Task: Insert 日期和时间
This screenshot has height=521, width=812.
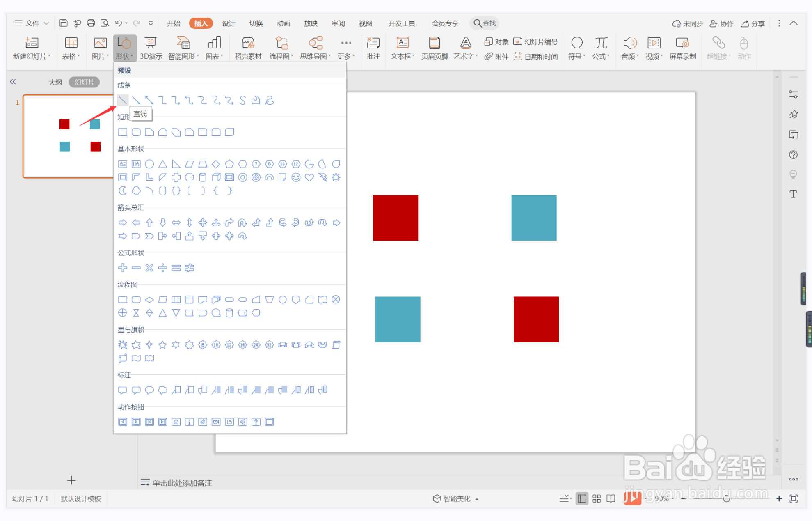Action: point(536,56)
